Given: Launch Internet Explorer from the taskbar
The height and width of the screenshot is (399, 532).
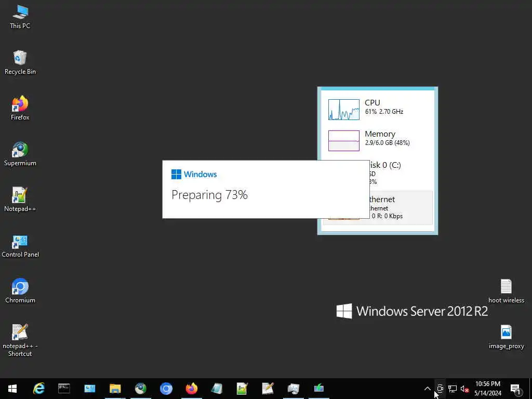Looking at the screenshot, I should coord(38,389).
